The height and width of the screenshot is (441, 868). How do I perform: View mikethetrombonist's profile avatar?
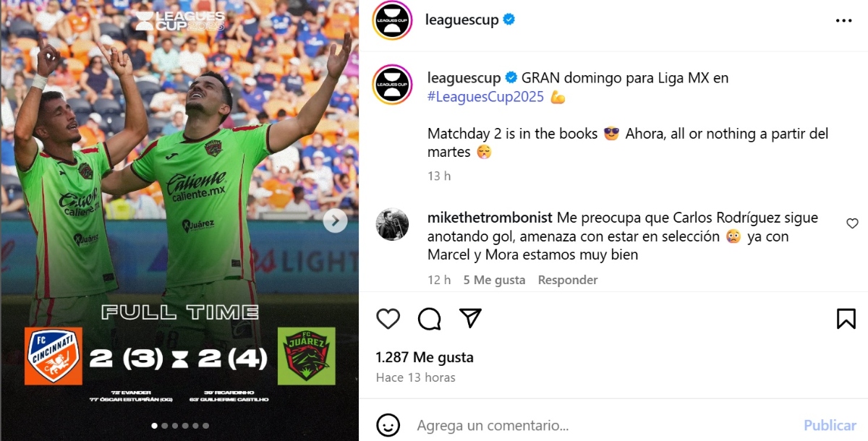(x=392, y=224)
